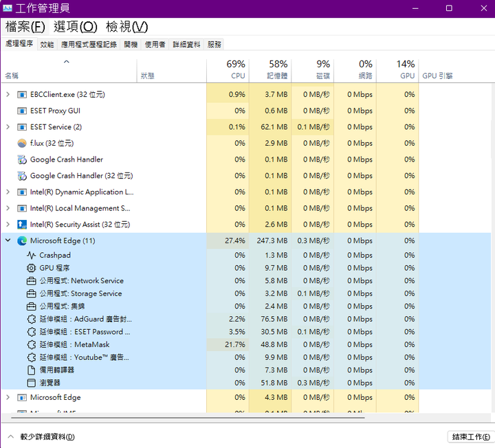
Task: Click the ESET Password extension puzzle icon
Action: click(x=31, y=332)
